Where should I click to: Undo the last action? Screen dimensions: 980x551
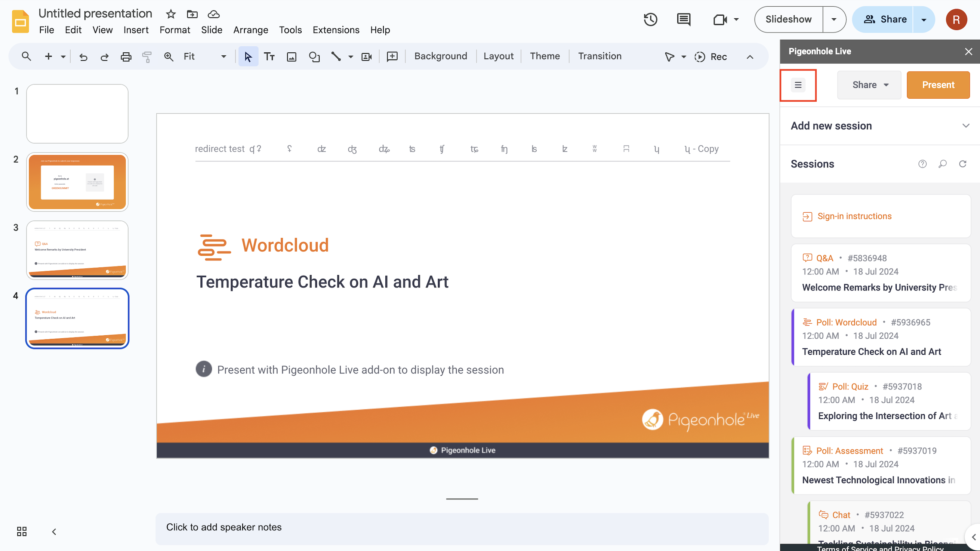83,57
